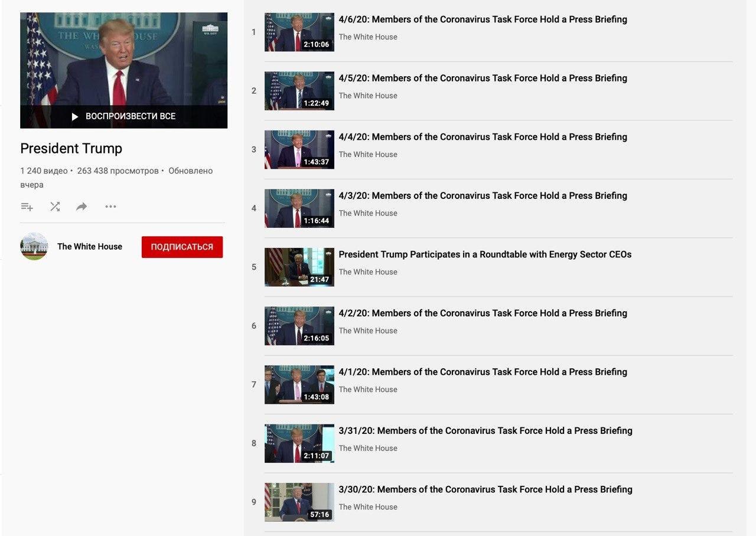Screen dimensions: 756x536
Task: Subscribe with the ПОДПИСАТЬСЯ button
Action: 182,247
